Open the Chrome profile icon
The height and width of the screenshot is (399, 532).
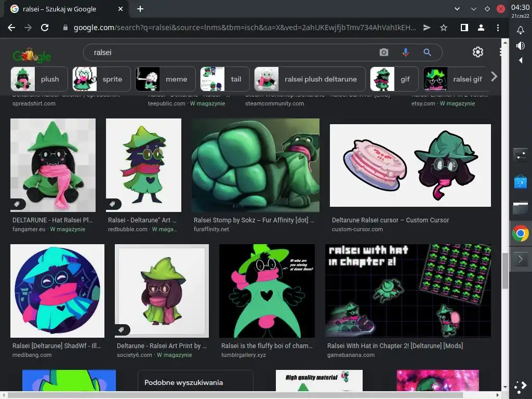pyautogui.click(x=481, y=28)
